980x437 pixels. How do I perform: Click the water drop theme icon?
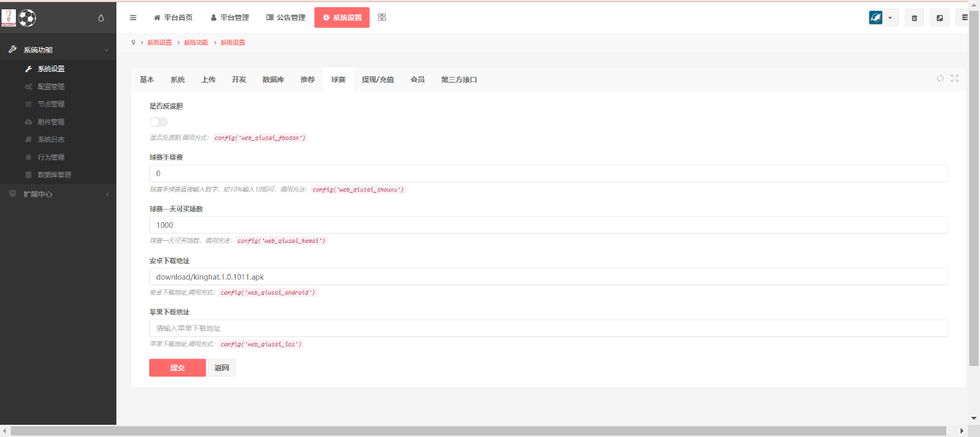click(x=101, y=18)
